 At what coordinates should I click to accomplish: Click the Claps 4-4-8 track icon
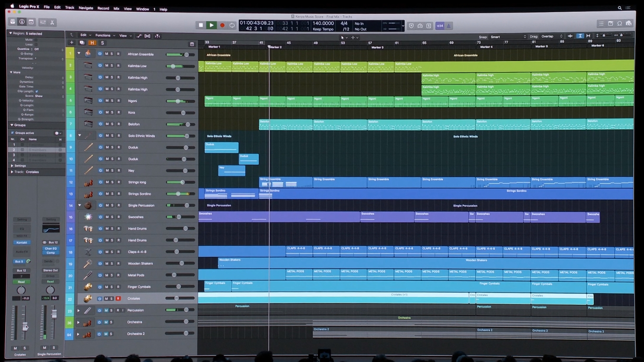(88, 252)
